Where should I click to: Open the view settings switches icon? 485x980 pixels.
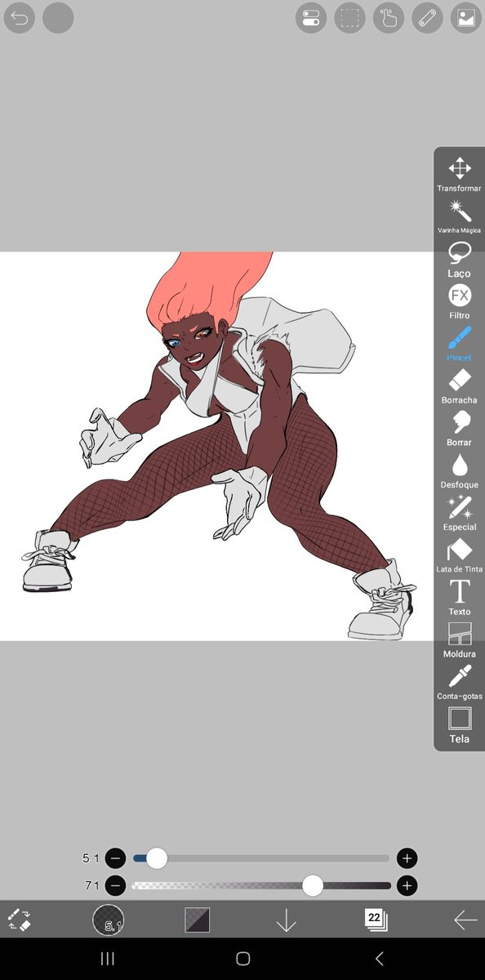pos(310,18)
